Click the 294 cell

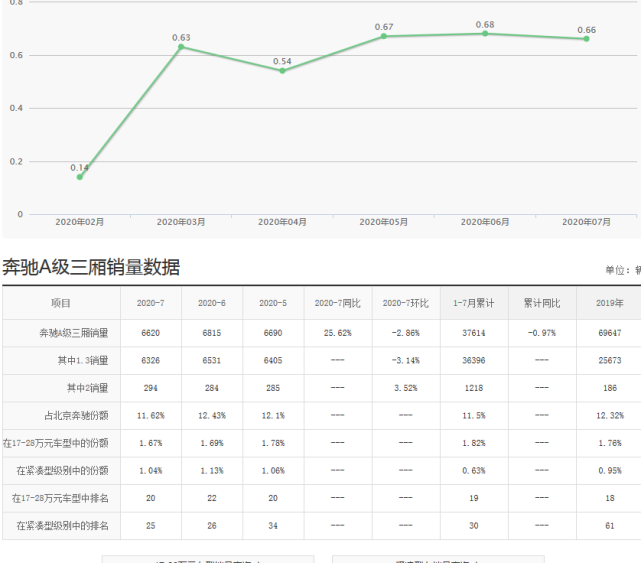150,388
